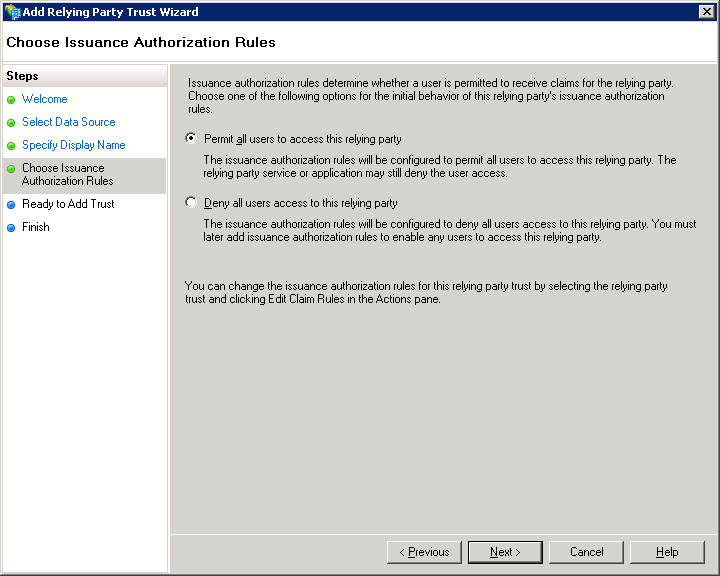Click the wizard icon in the title bar

point(12,12)
